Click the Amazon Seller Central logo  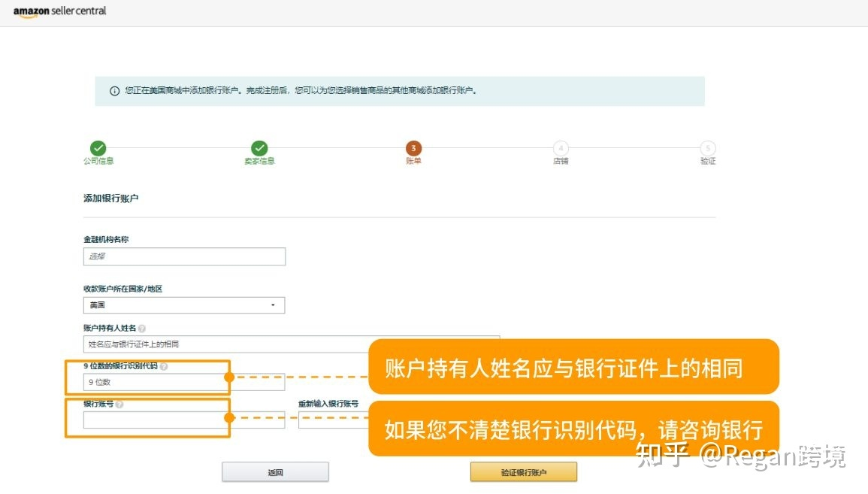[62, 11]
